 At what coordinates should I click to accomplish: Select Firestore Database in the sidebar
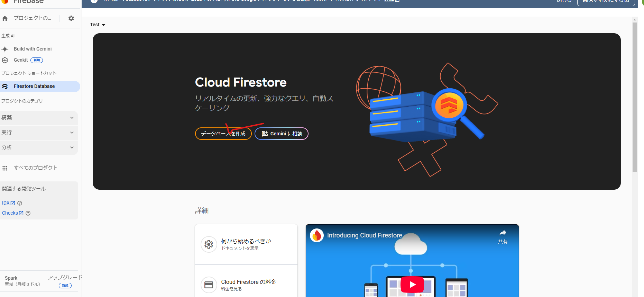click(40, 87)
